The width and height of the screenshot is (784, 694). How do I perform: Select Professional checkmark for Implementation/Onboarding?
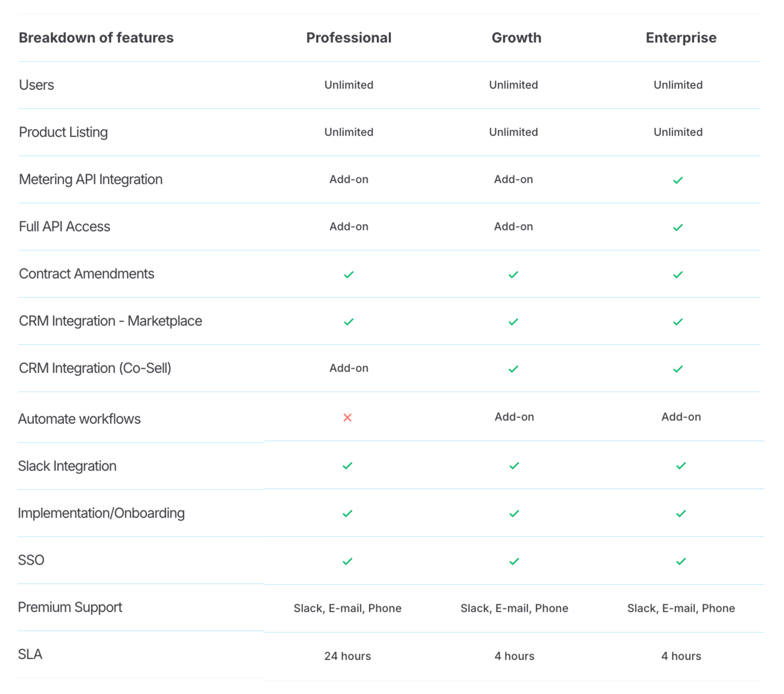point(347,513)
